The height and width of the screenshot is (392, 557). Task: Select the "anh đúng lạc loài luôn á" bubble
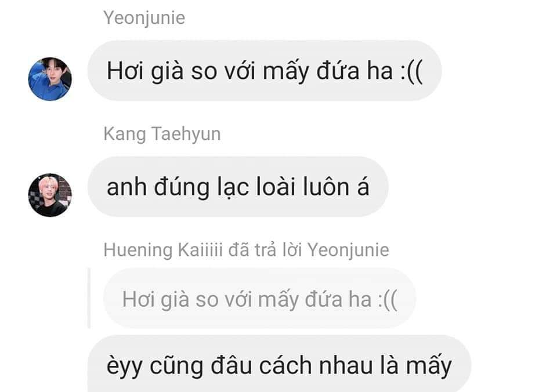coord(238,187)
